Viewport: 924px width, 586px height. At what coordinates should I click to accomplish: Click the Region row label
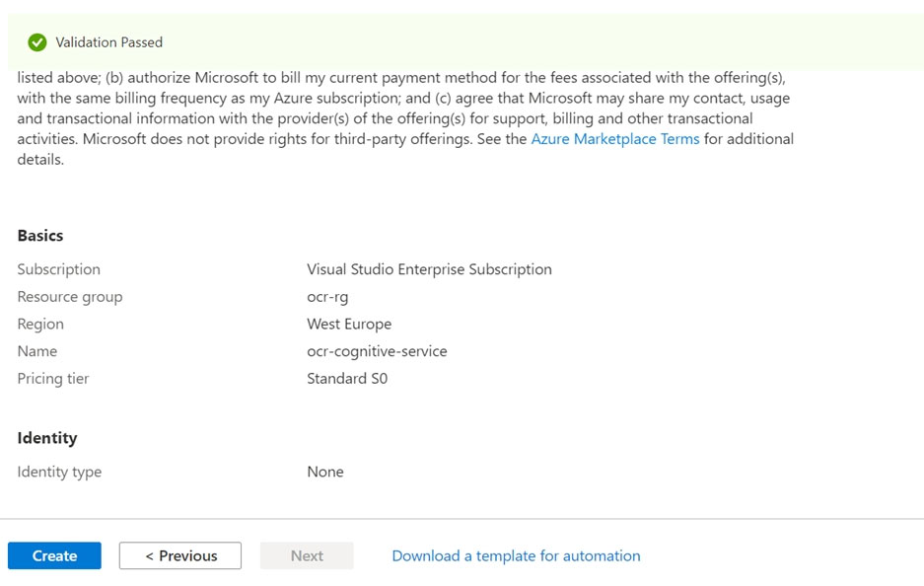click(x=40, y=323)
